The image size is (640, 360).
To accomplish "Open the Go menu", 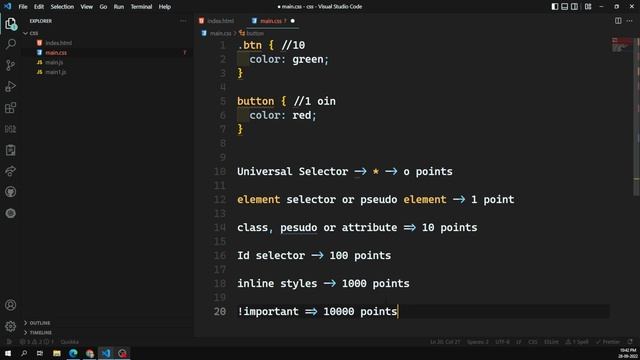I will [x=103, y=7].
